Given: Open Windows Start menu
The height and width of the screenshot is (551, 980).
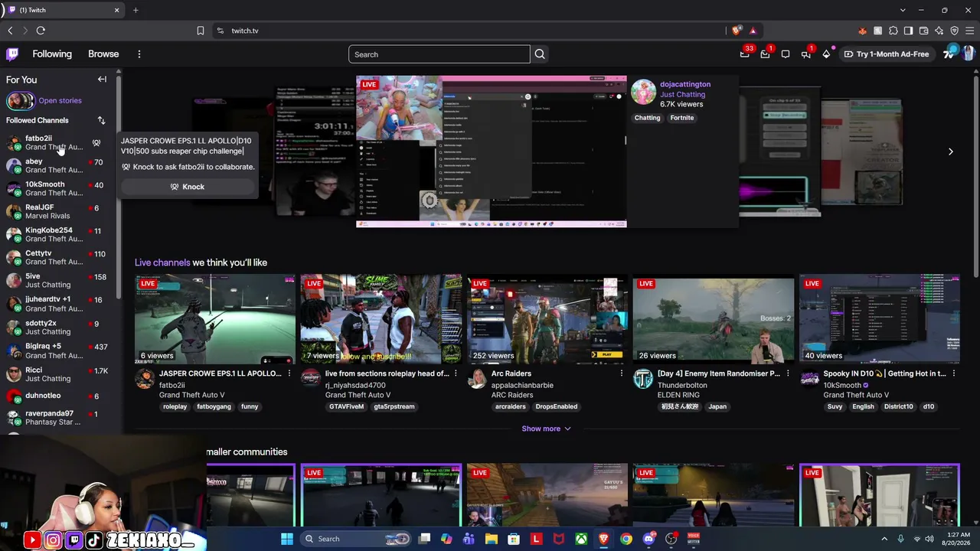Looking at the screenshot, I should pyautogui.click(x=287, y=539).
